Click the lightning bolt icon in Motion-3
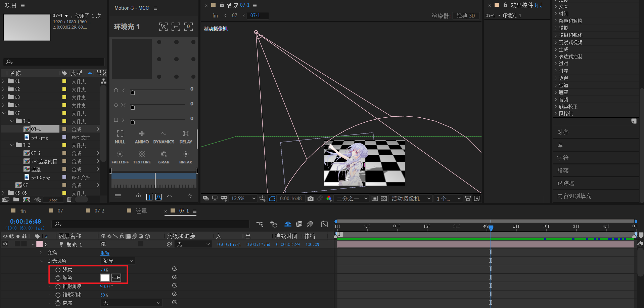644x308 pixels. point(190,196)
